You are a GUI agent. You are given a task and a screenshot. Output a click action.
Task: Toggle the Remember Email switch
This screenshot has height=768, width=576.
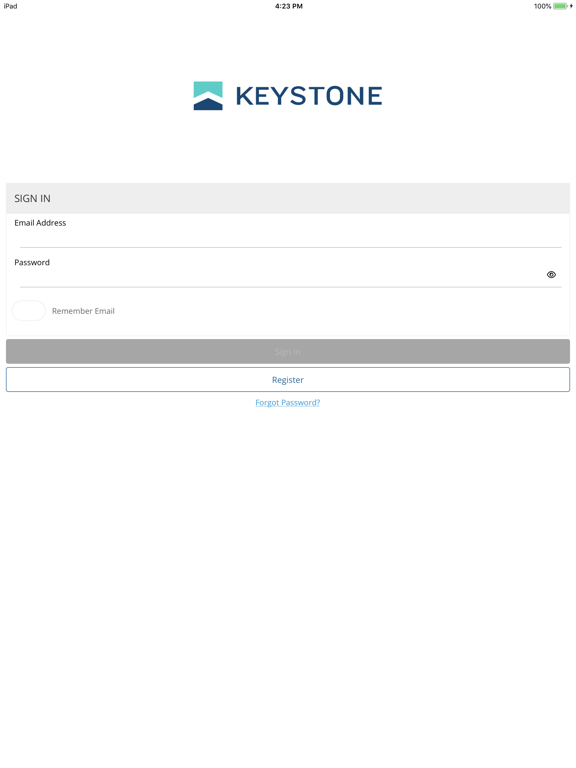click(29, 311)
